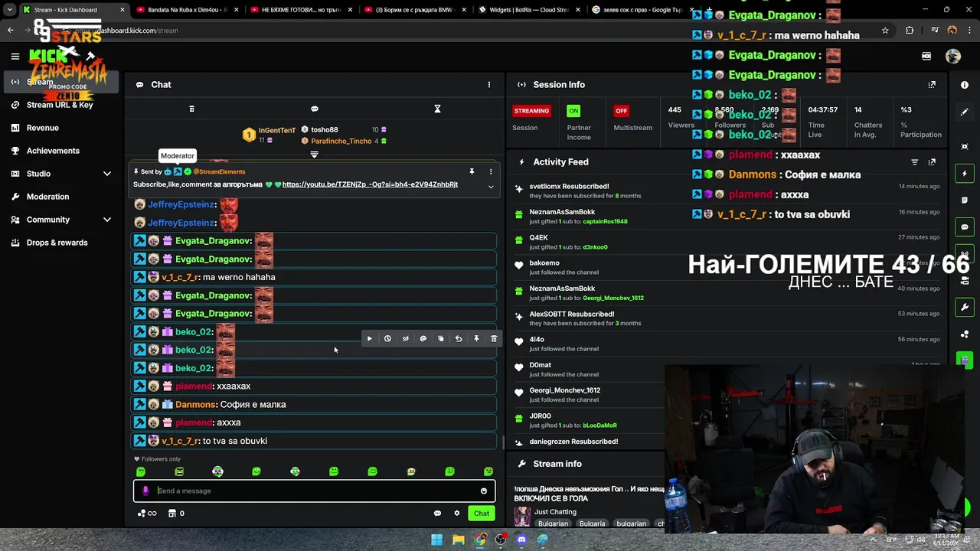The width and height of the screenshot is (980, 551).
Task: Open Revenue in the left navigation
Action: [61, 128]
